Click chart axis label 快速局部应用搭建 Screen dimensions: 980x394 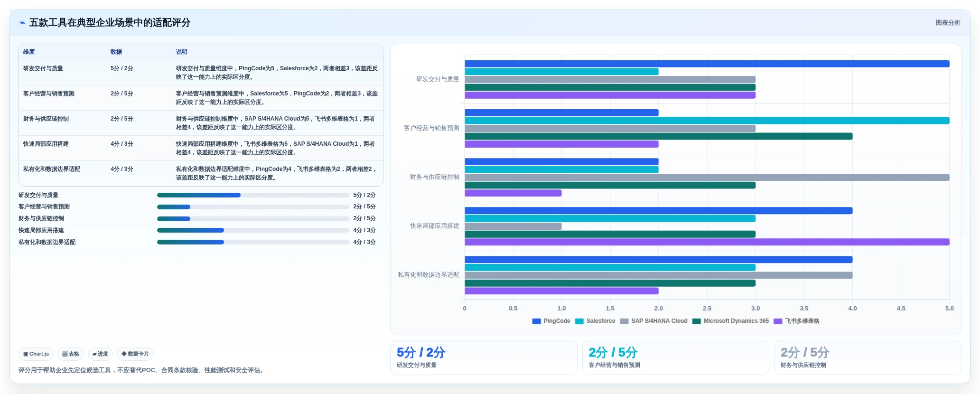[435, 226]
